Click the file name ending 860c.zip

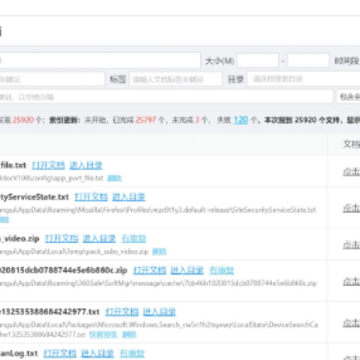point(64,270)
